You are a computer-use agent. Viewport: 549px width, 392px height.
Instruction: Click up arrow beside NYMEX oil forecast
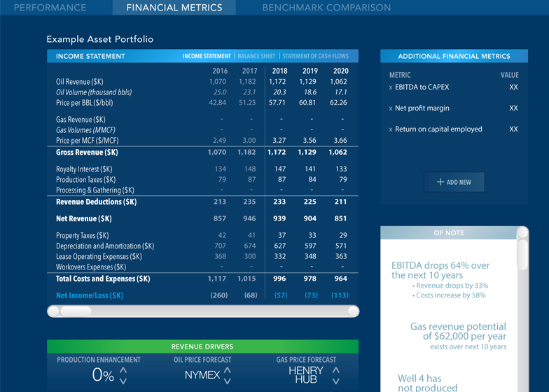pos(228,370)
